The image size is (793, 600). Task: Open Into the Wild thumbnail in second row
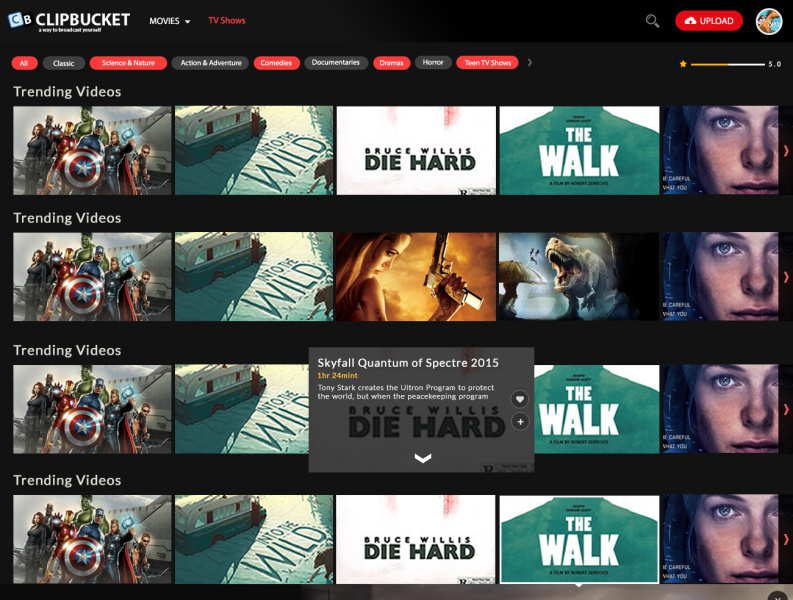click(254, 277)
